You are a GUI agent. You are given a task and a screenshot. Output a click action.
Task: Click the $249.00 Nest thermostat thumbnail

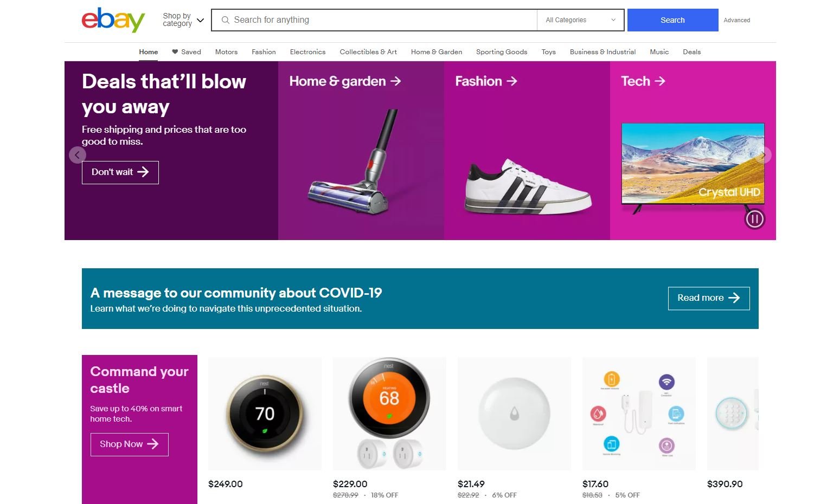point(264,413)
